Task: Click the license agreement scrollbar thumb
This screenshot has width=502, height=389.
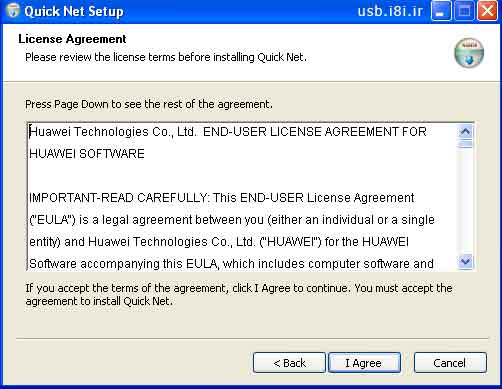Action: (x=465, y=144)
